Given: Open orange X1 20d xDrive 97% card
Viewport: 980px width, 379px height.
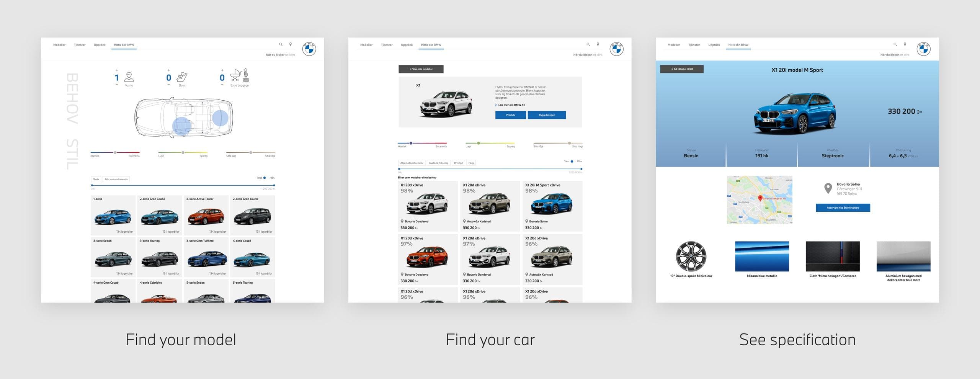Looking at the screenshot, I should point(428,259).
